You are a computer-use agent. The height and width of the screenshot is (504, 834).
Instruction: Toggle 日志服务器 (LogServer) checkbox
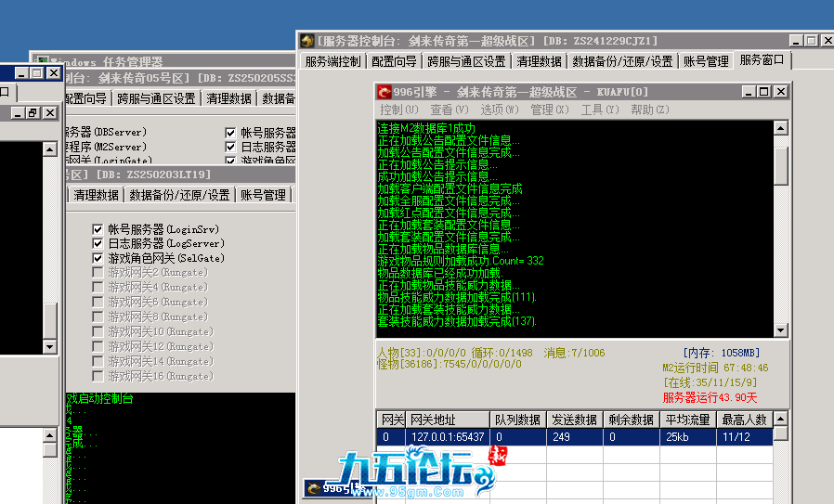(98, 243)
